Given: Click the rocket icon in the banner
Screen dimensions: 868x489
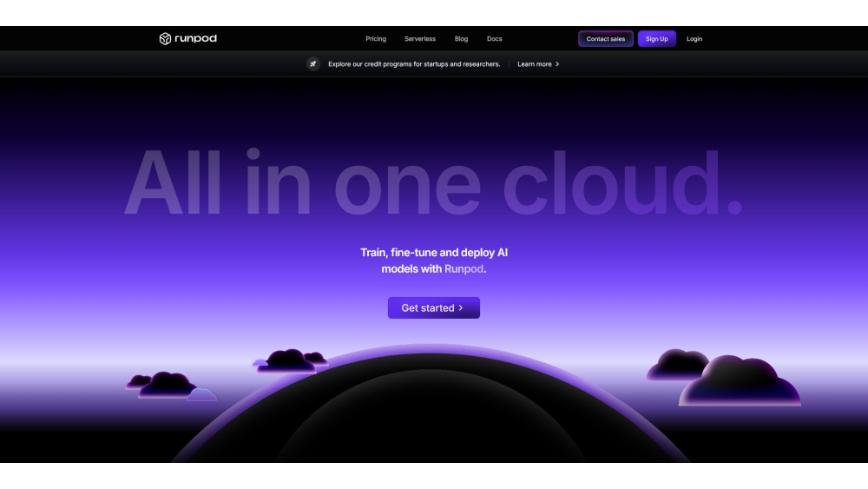Looking at the screenshot, I should pos(313,64).
